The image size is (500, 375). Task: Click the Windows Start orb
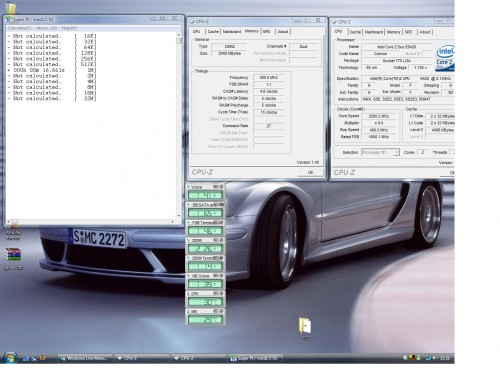pos(10,358)
